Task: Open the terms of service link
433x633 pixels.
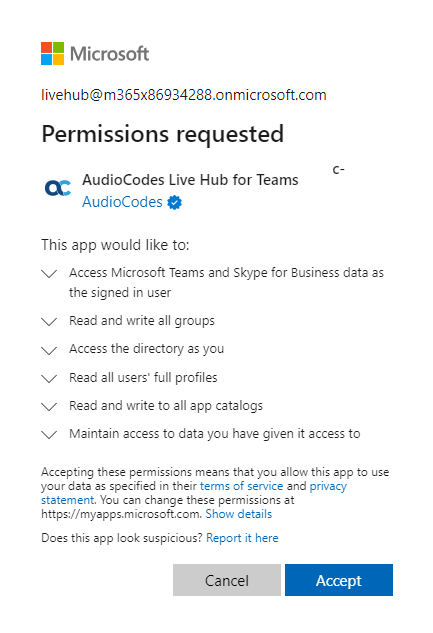Action: [241, 486]
